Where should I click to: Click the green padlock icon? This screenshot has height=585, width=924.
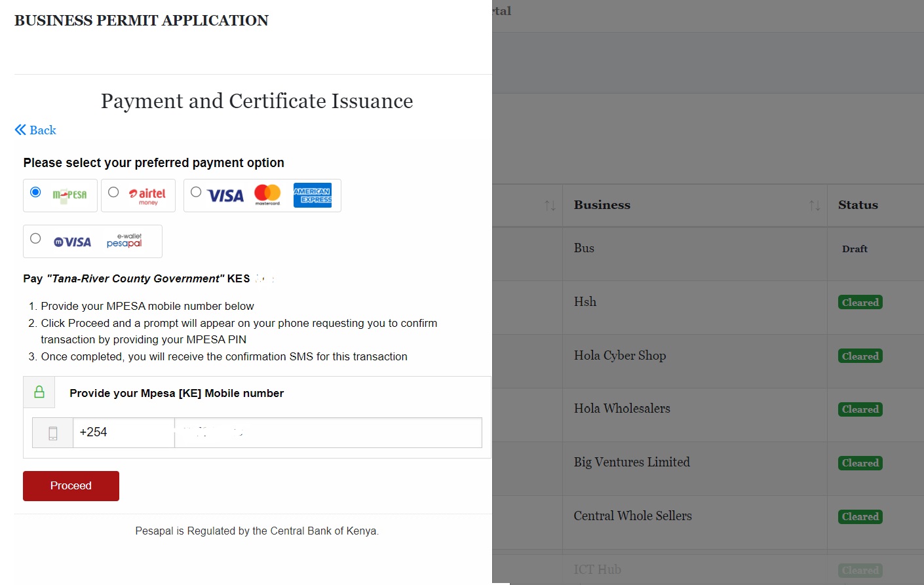(x=39, y=392)
